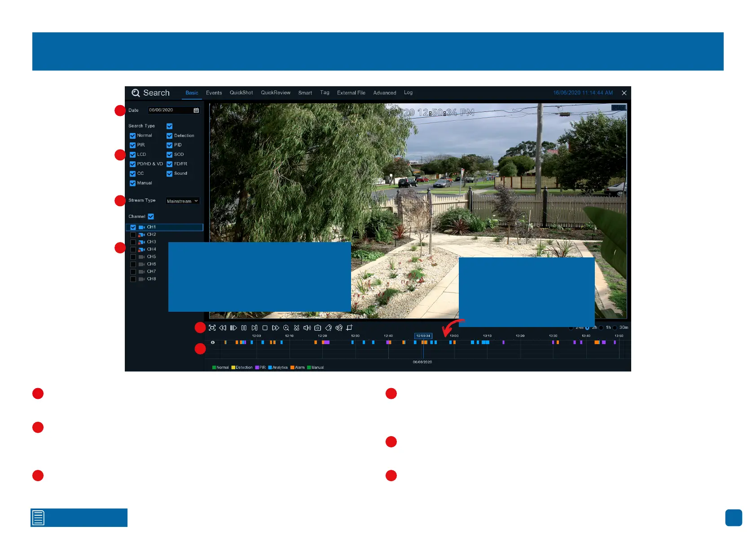This screenshot has height=535, width=756.
Task: Pause the video playback
Action: click(244, 328)
